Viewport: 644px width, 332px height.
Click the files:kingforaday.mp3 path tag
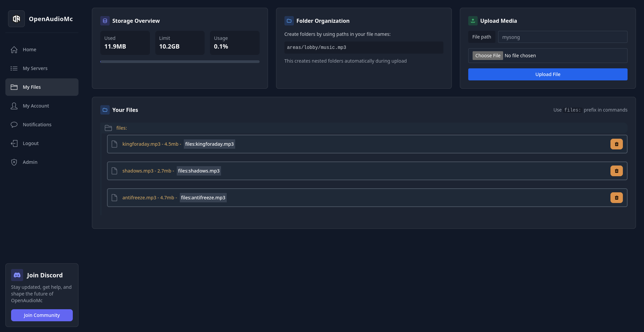tap(209, 144)
